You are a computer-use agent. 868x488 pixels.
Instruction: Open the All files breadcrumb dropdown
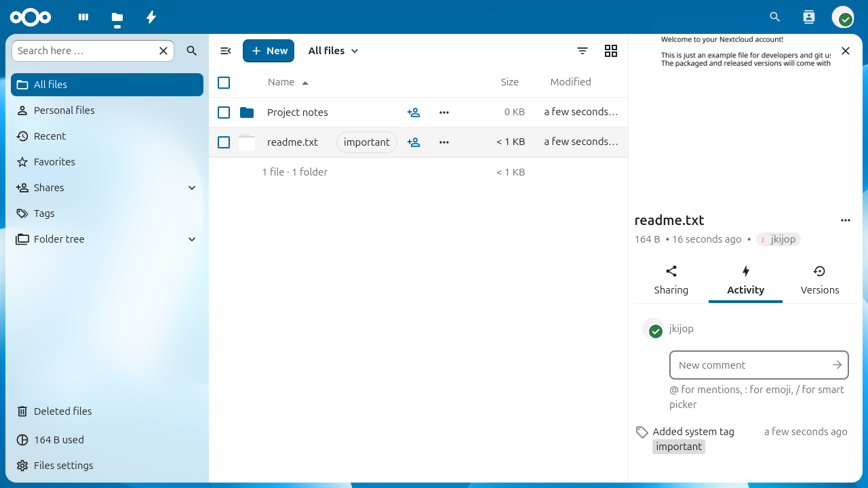(x=333, y=51)
